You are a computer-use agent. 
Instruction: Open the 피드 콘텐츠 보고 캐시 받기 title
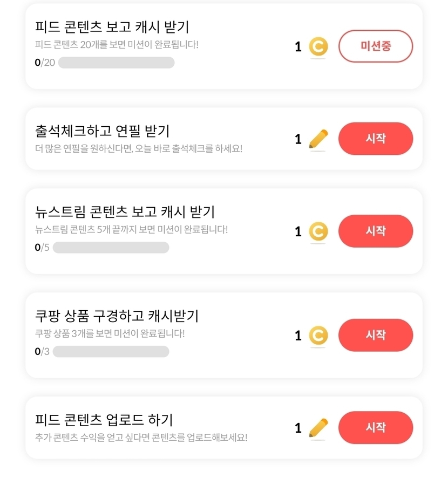pyautogui.click(x=112, y=27)
